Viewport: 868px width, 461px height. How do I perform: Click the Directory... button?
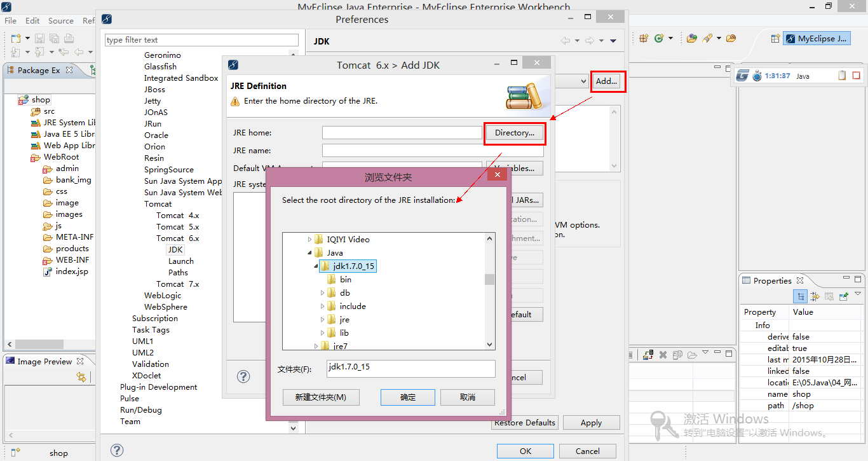(515, 133)
